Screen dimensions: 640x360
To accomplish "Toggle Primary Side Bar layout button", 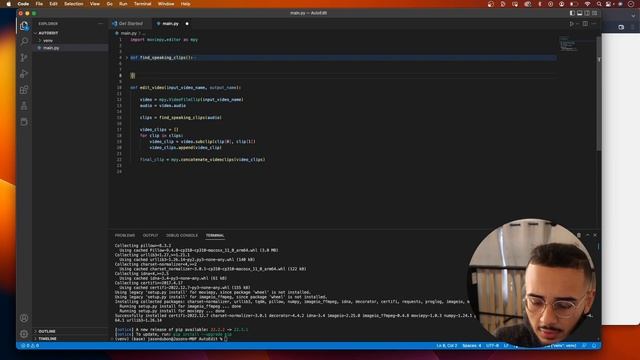I will 572,13.
